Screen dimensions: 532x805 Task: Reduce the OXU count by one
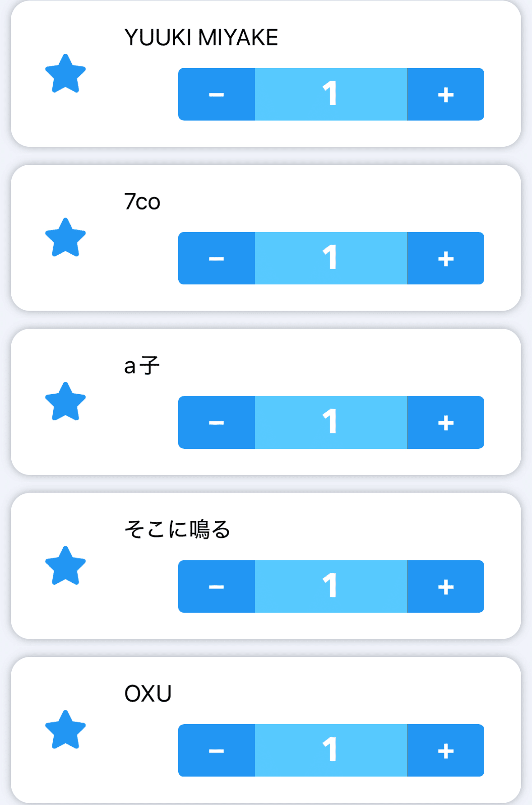[x=217, y=750]
